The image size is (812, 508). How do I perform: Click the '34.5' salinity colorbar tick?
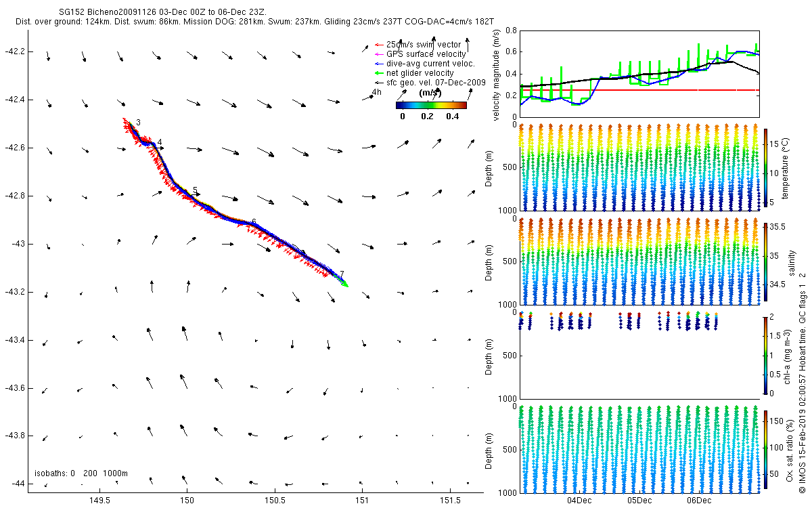777,284
